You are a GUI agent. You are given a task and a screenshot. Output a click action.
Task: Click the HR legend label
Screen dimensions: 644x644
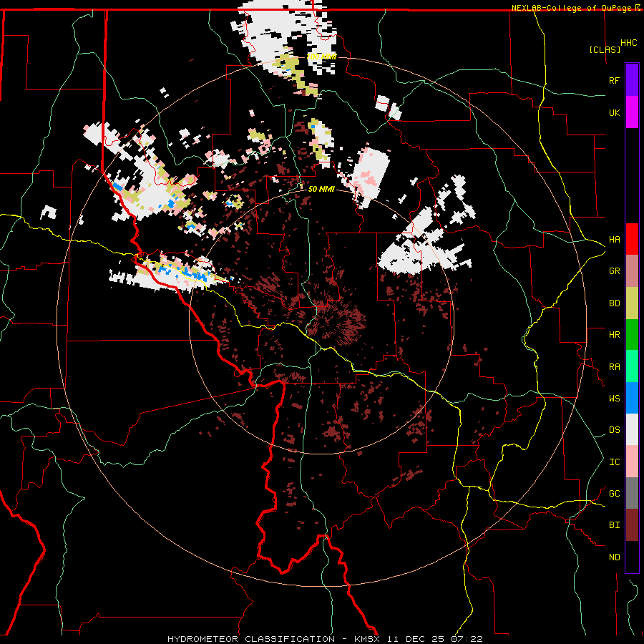[614, 335]
